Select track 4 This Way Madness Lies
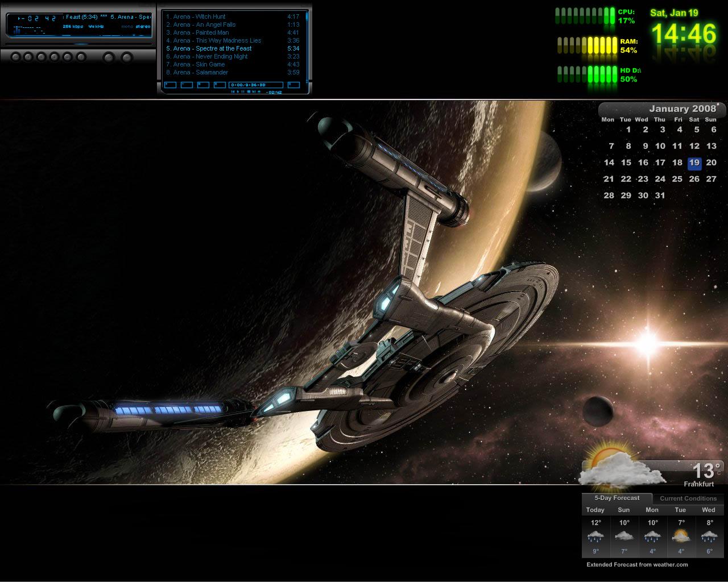Screen dimensions: 728x582 (233, 40)
